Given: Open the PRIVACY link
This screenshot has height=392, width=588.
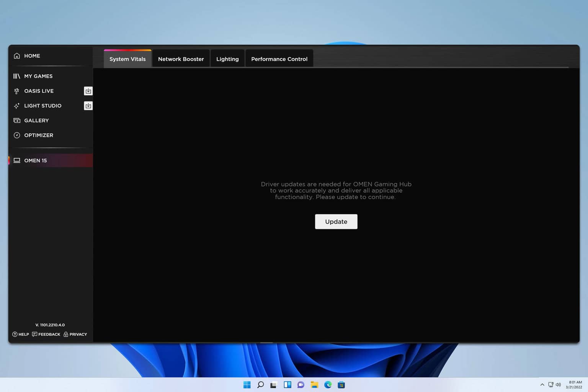Looking at the screenshot, I should (x=75, y=334).
